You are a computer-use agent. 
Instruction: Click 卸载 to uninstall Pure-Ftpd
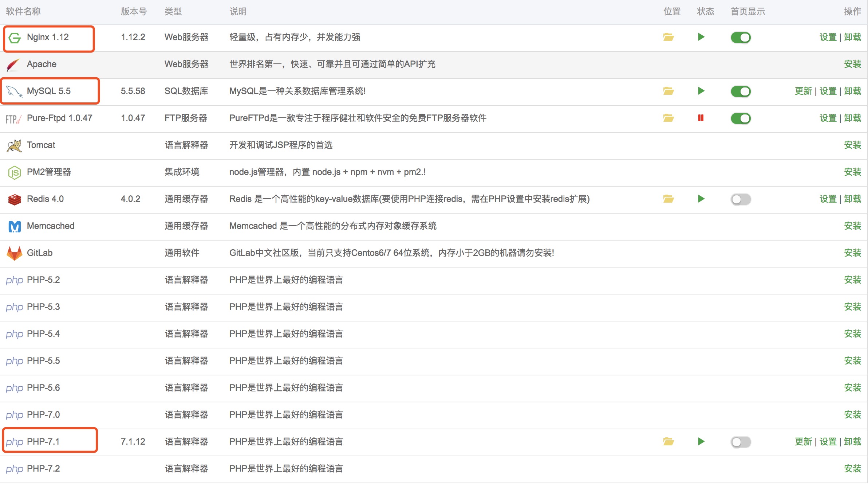[x=853, y=118]
